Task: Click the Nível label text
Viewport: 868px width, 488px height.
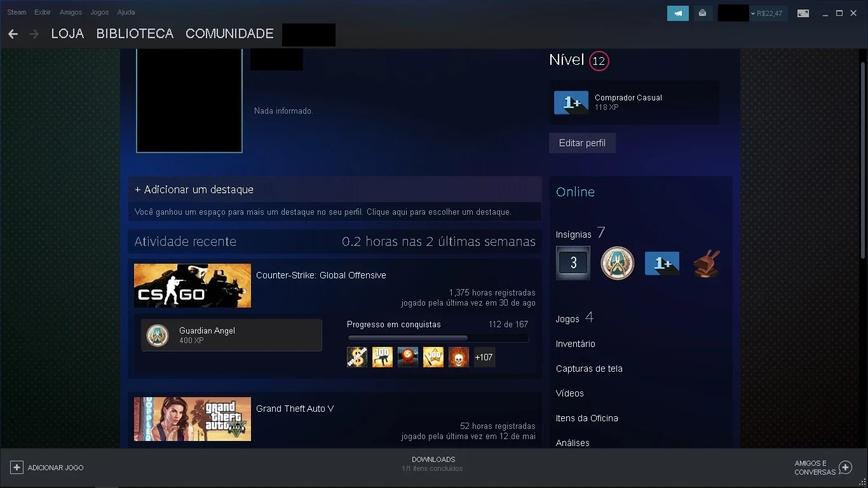Action: coord(567,60)
